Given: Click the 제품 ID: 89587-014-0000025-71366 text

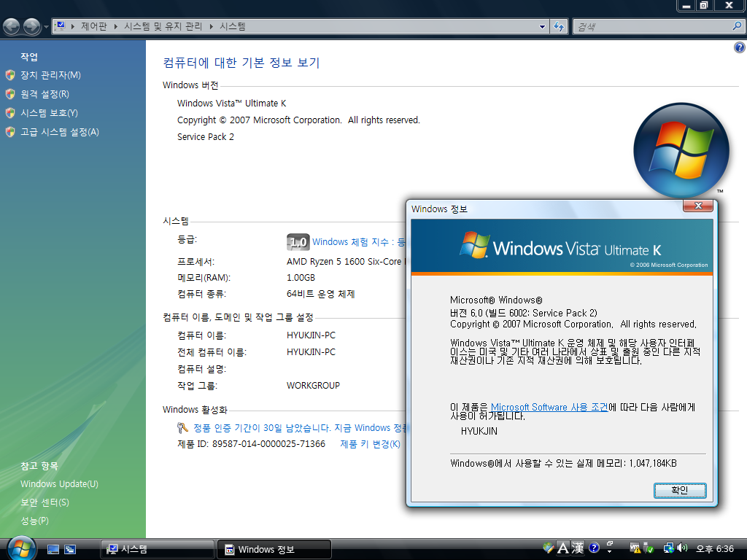Looking at the screenshot, I should [251, 444].
